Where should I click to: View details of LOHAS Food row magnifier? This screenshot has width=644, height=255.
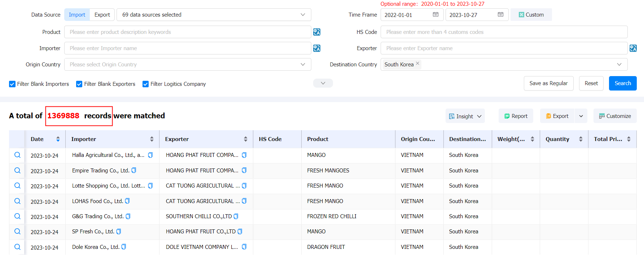click(17, 201)
